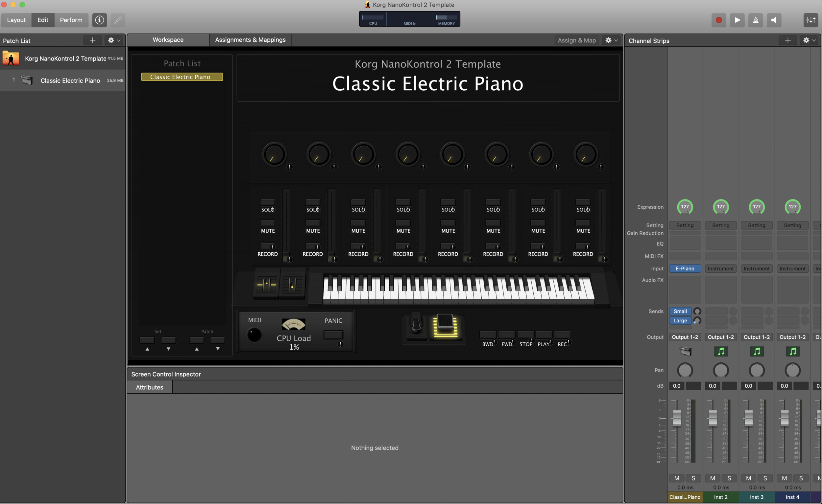Screen dimensions: 822x504
Task: Click the Play transport button in toolbar
Action: (x=737, y=20)
